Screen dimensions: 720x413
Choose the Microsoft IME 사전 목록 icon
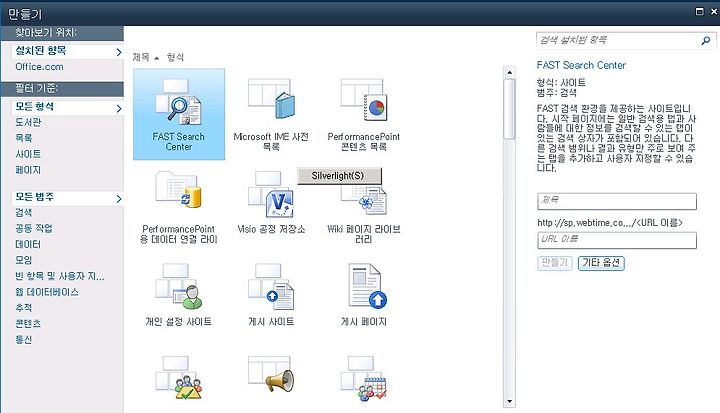coord(271,99)
